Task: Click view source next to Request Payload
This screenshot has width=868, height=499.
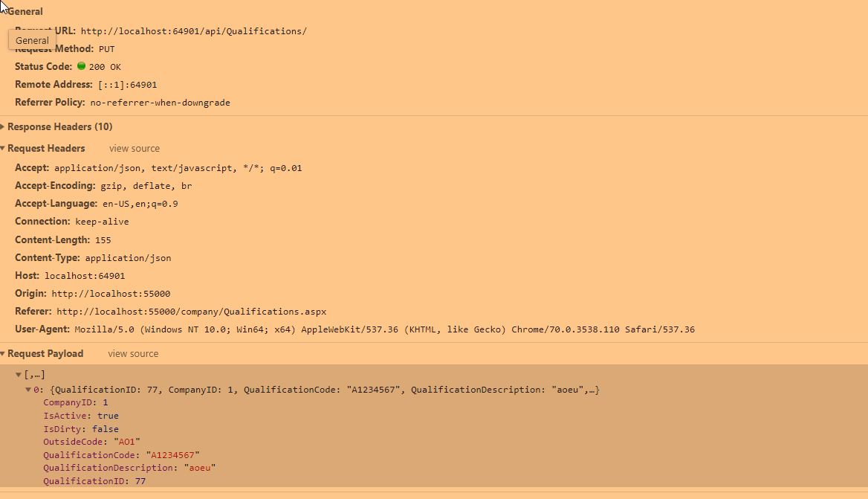Action: coord(133,354)
